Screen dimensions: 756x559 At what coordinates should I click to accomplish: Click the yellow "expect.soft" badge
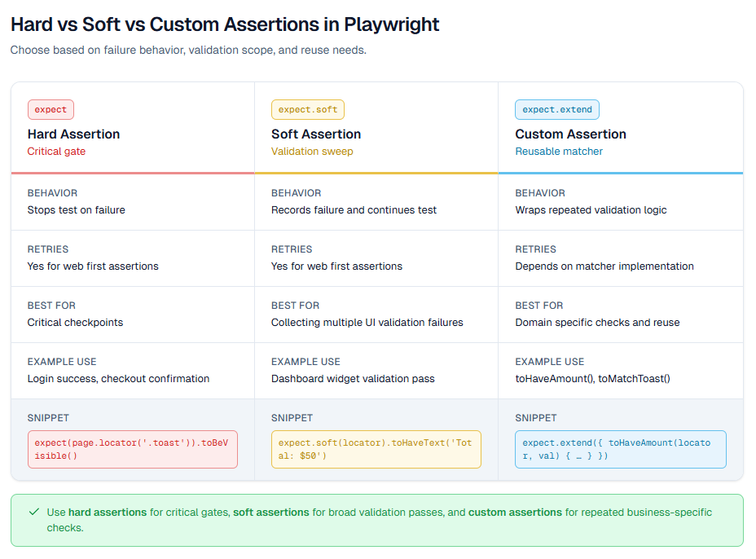coord(308,110)
